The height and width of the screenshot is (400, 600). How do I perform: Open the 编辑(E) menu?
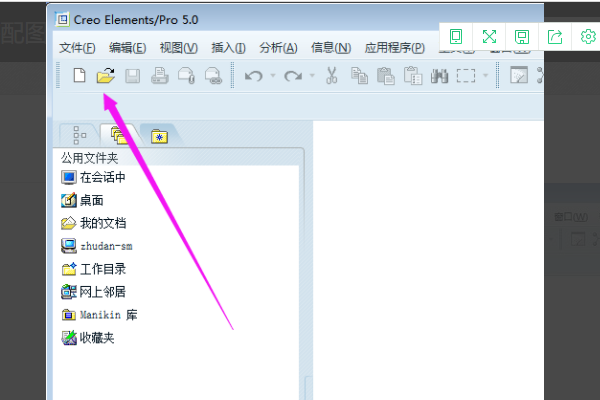pyautogui.click(x=127, y=48)
